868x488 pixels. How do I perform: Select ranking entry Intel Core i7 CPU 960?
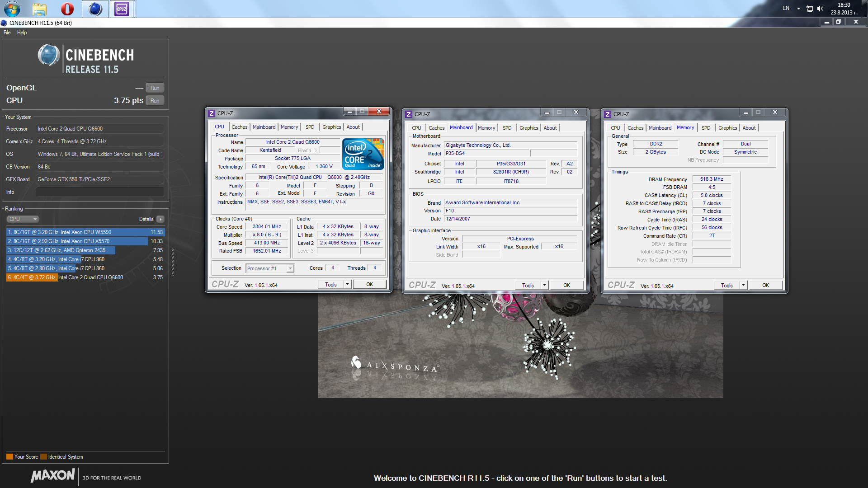point(85,259)
